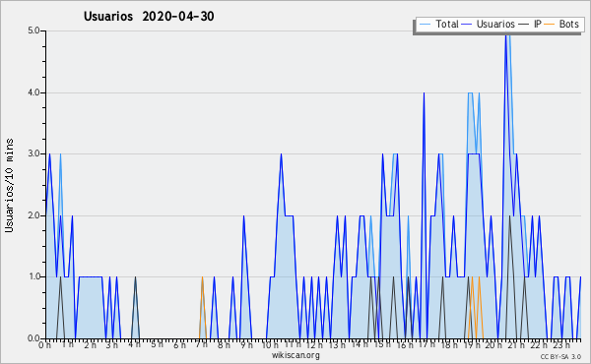This screenshot has height=364, width=591.
Task: Click the '4 h' x-axis label
Action: [134, 344]
